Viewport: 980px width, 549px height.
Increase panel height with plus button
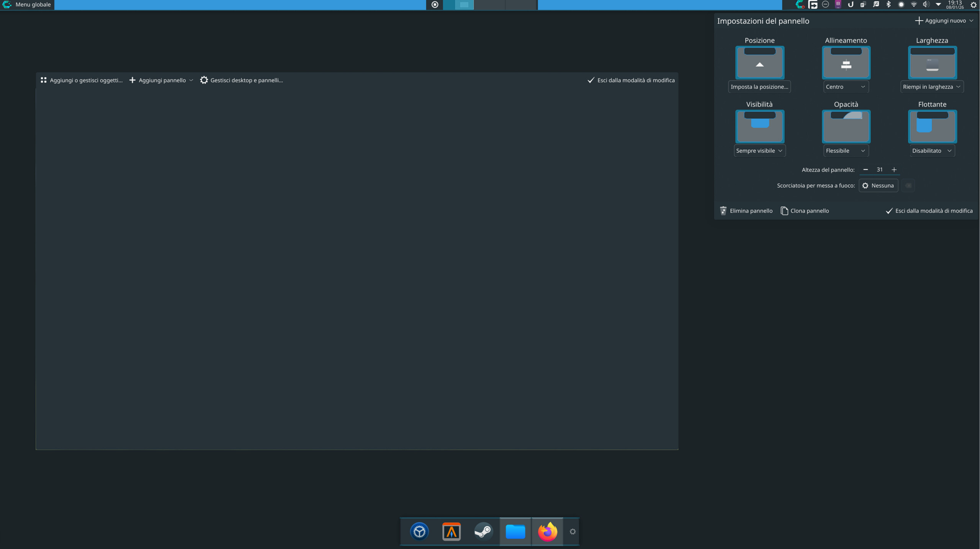coord(894,170)
